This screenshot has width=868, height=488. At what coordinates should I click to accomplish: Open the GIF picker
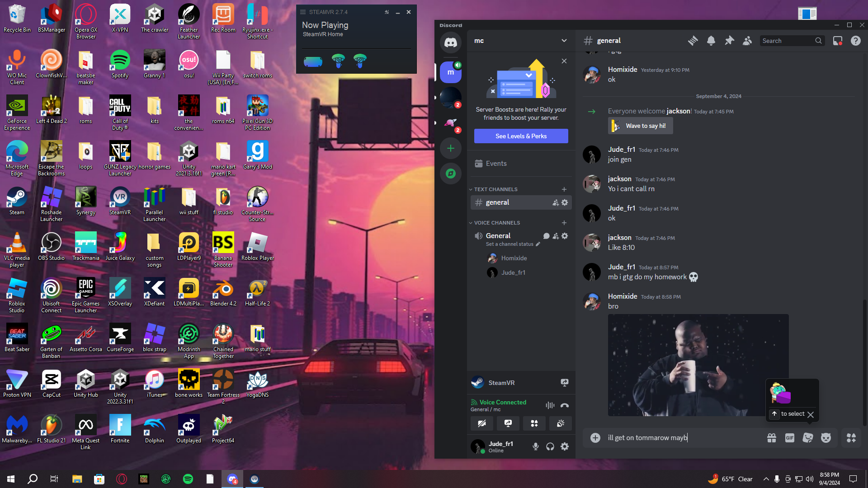tap(790, 438)
